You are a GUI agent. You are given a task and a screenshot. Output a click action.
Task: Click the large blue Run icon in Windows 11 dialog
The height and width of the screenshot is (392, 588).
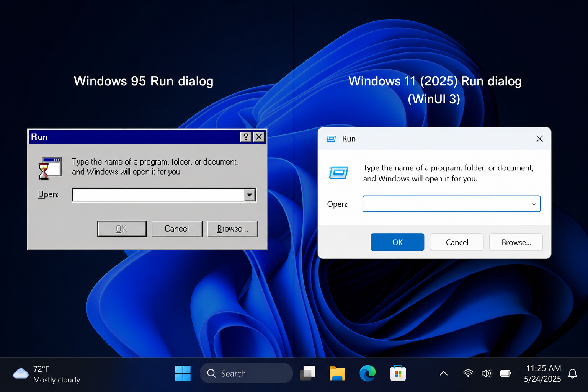[338, 173]
